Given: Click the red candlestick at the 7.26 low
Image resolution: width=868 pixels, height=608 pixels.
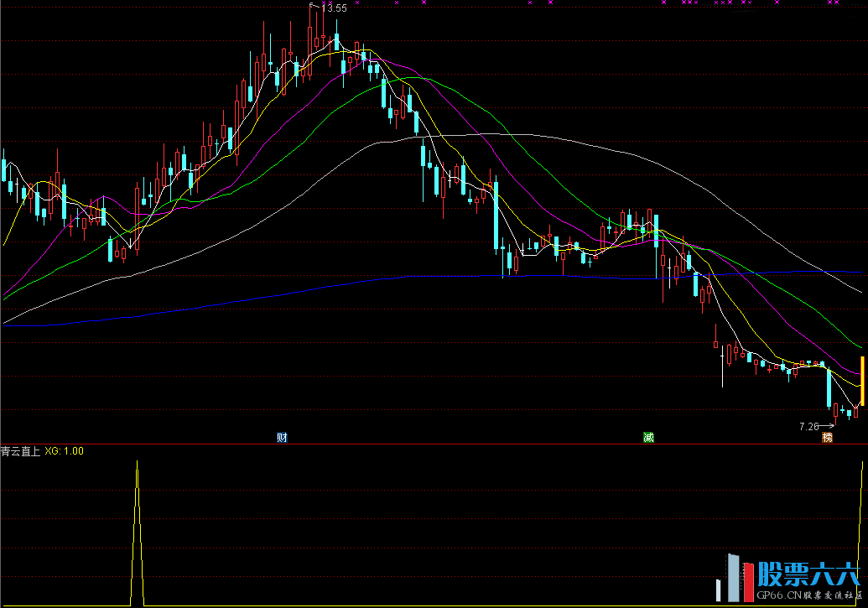Looking at the screenshot, I should (836, 410).
